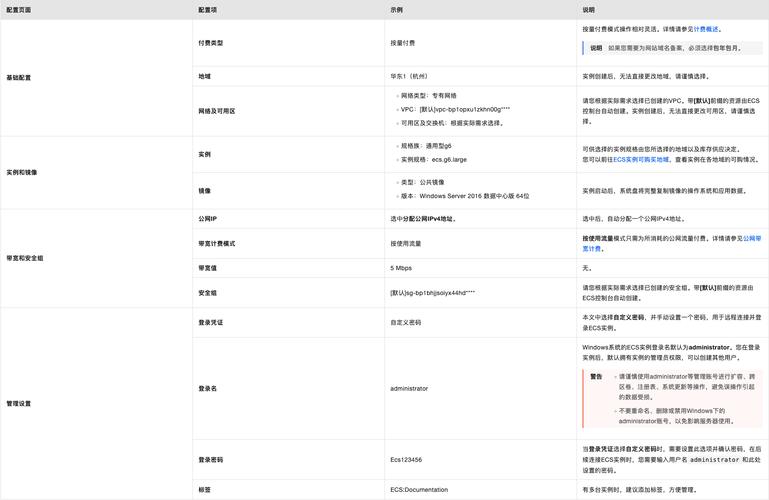Open the ECS实例可购买地域 link
This screenshot has width=769, height=500.
point(641,160)
